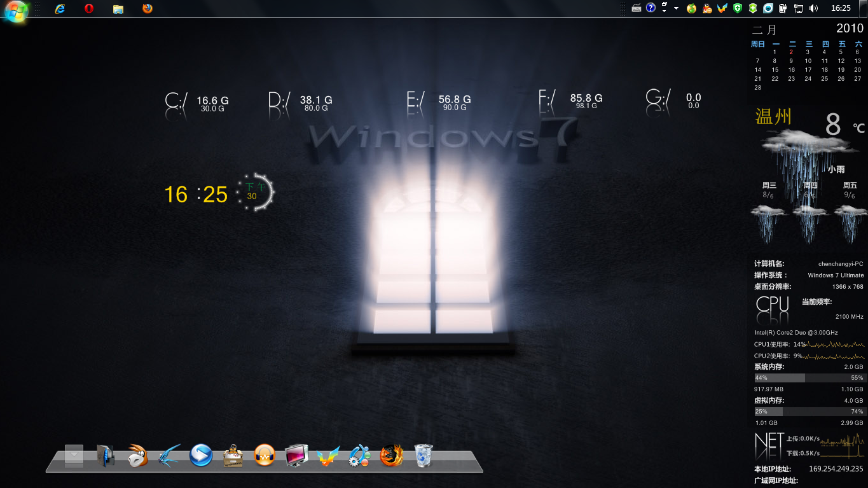Click the keyboard input method tray icon
Viewport: 868px width, 488px height.
[x=637, y=8]
